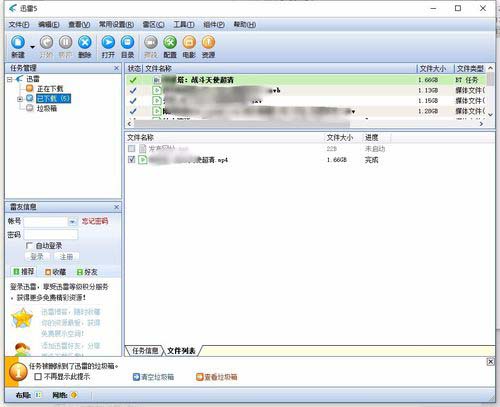This screenshot has width=500, height=407.
Task: Close the 任务管理 panel
Action: coord(116,68)
